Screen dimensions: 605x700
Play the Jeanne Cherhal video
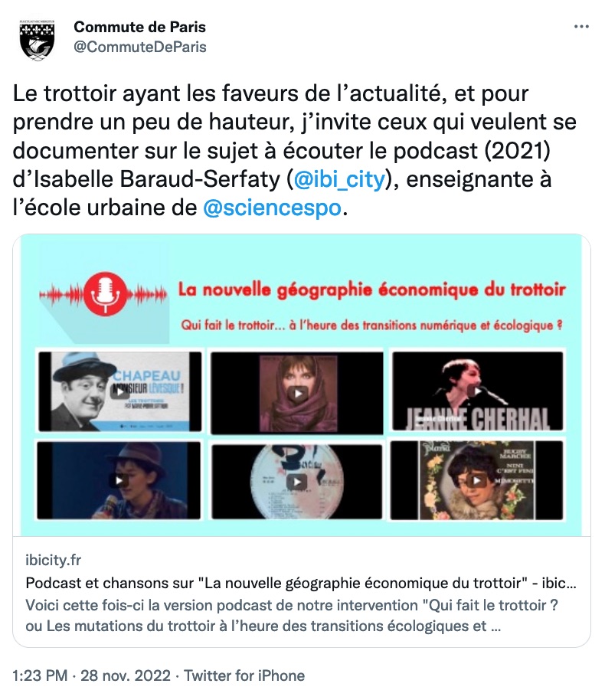(477, 391)
